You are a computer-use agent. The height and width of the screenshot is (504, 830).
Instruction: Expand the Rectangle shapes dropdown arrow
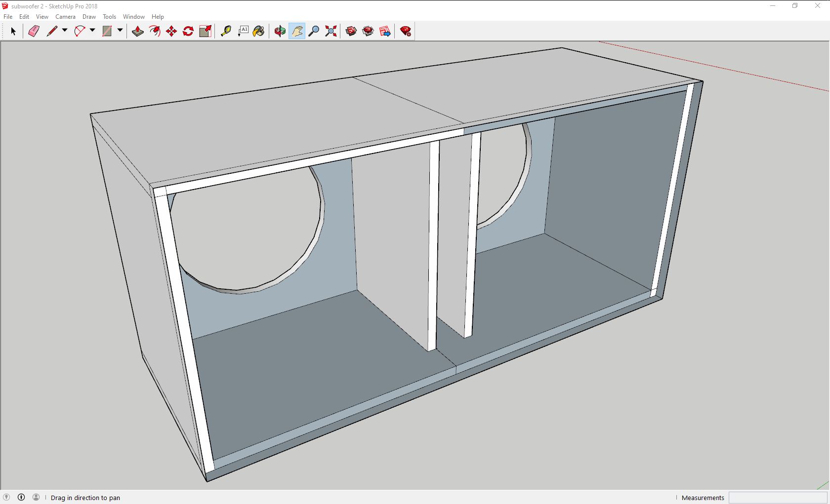pyautogui.click(x=120, y=31)
